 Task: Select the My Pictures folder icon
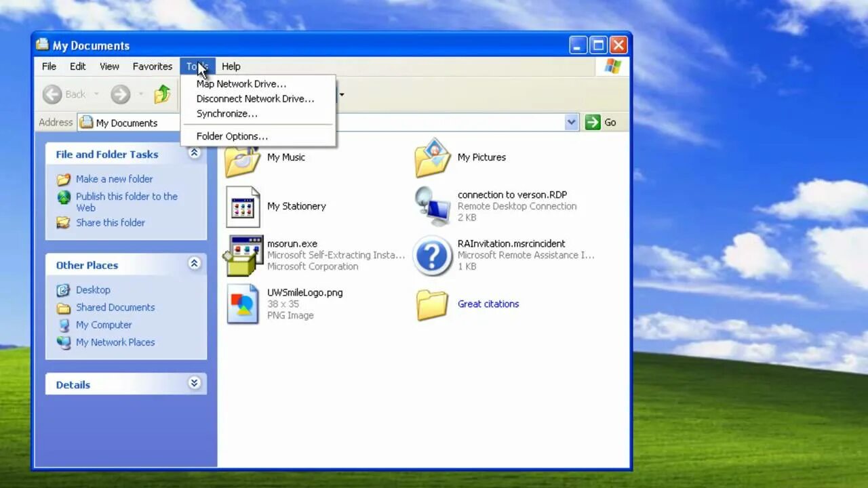click(x=433, y=157)
